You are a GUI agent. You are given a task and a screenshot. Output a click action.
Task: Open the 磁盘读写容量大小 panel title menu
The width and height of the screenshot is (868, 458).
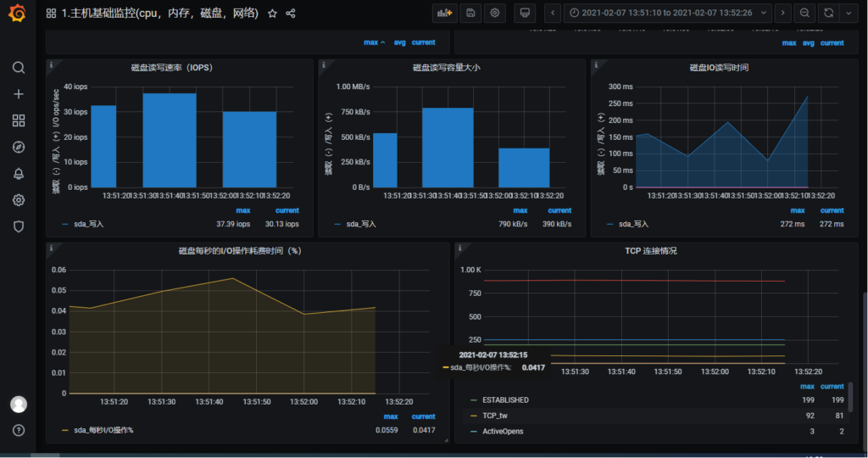(x=446, y=68)
